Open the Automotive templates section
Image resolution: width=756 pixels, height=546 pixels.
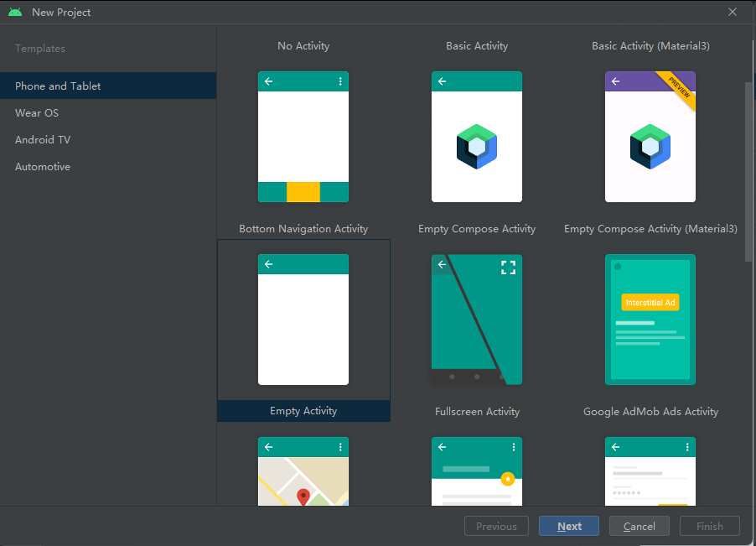pyautogui.click(x=43, y=166)
